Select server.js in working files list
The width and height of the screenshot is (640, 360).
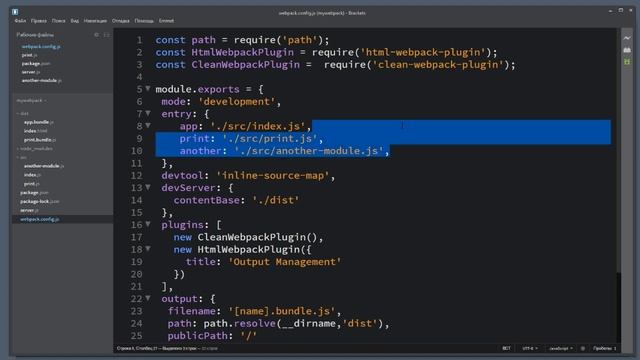tap(31, 72)
